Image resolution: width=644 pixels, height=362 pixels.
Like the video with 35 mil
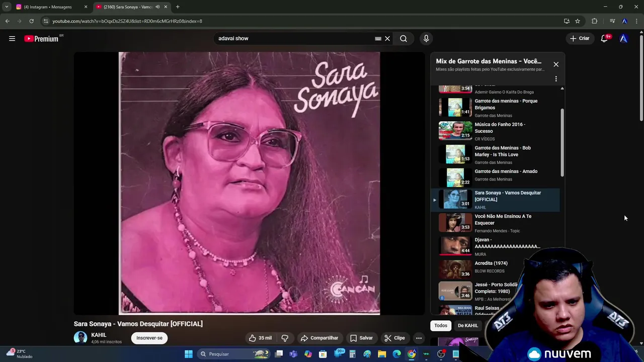click(x=260, y=338)
